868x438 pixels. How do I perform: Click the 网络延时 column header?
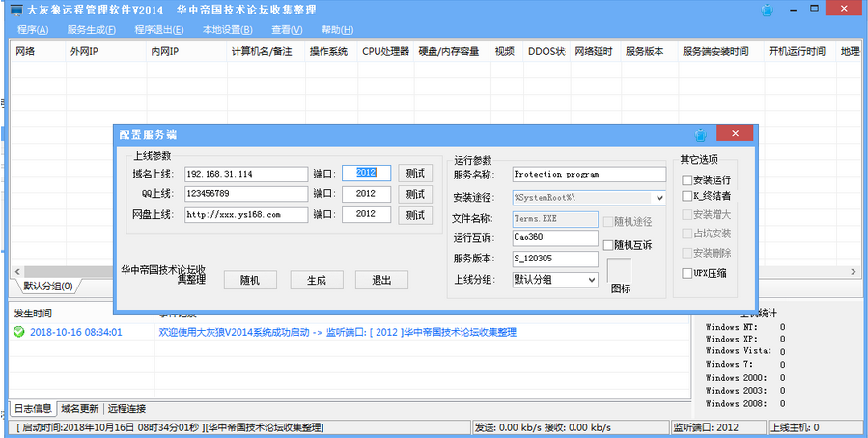tap(596, 51)
